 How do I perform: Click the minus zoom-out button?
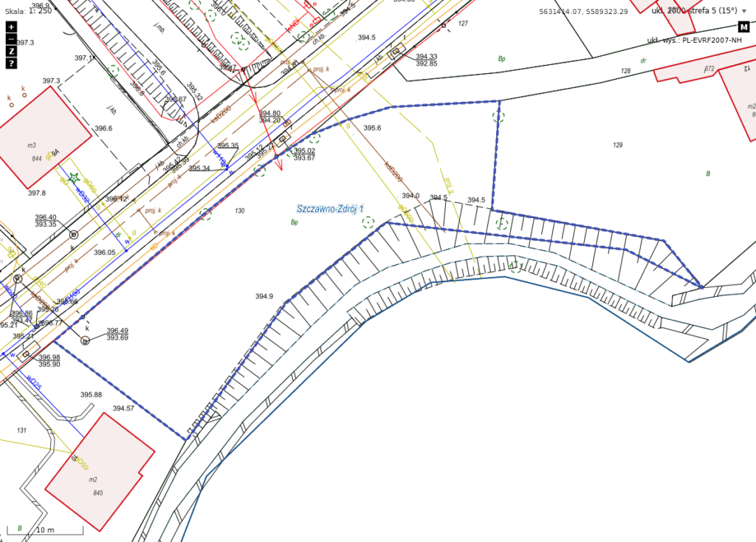coord(11,38)
